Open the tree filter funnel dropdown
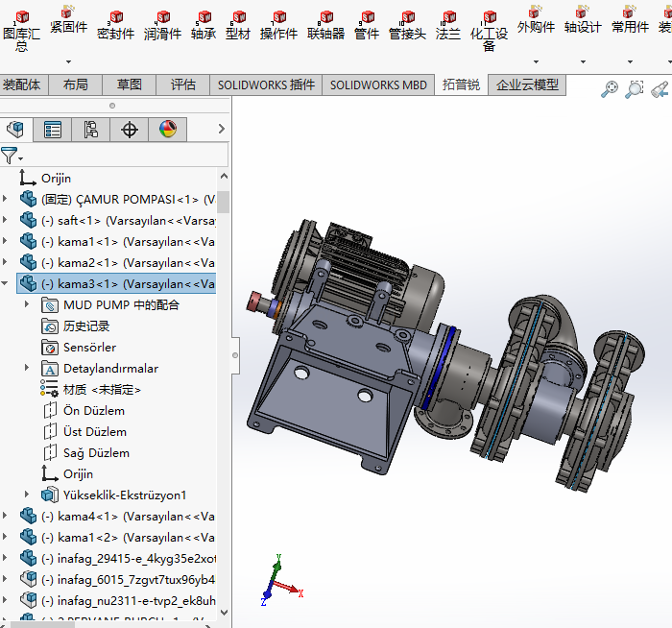 (11, 156)
